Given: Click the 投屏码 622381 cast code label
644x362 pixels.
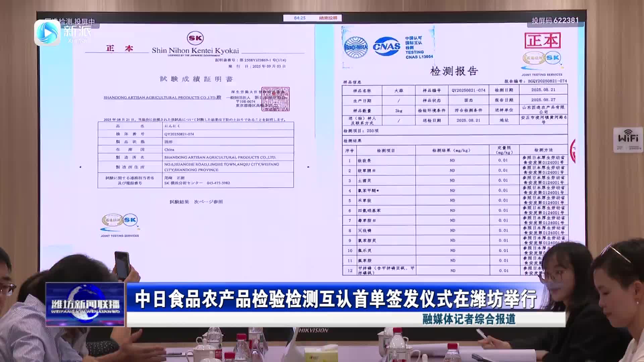Looking at the screenshot, I should tap(555, 20).
